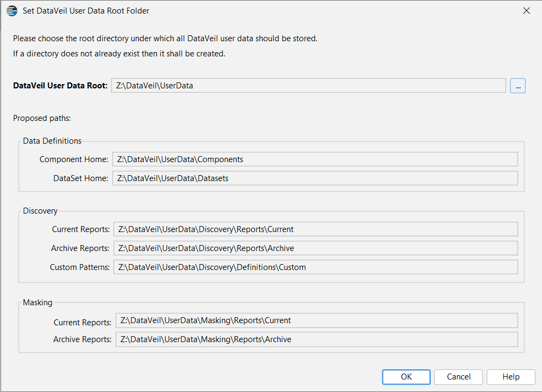Click the dialog title text

(86, 11)
